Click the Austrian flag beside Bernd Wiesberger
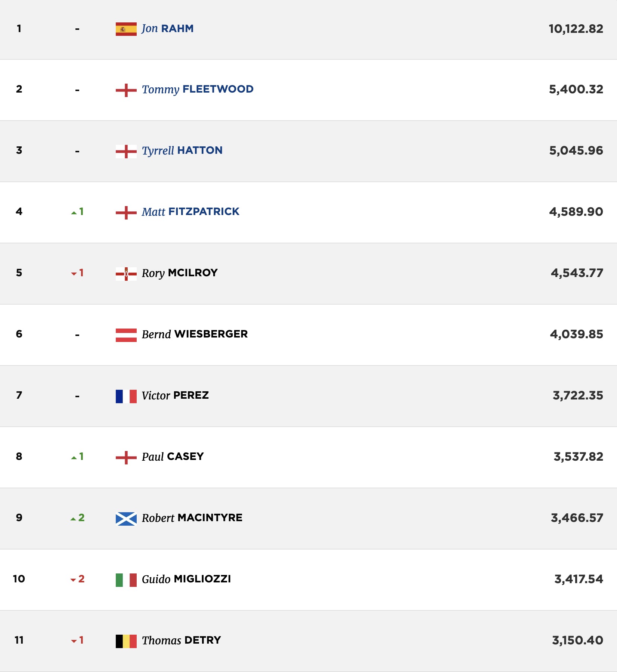The width and height of the screenshot is (617, 672). pyautogui.click(x=126, y=335)
